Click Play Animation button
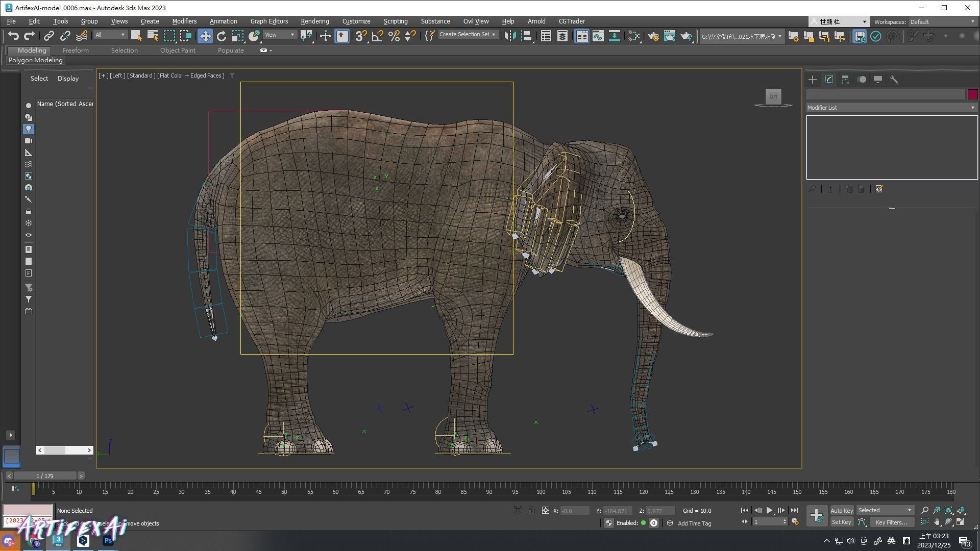980x551 pixels. click(x=770, y=510)
